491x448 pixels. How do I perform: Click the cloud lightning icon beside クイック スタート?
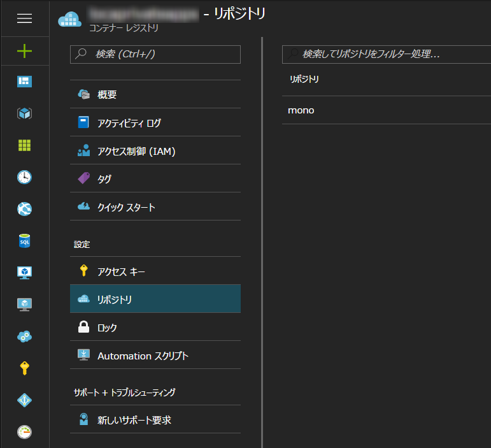coord(83,206)
